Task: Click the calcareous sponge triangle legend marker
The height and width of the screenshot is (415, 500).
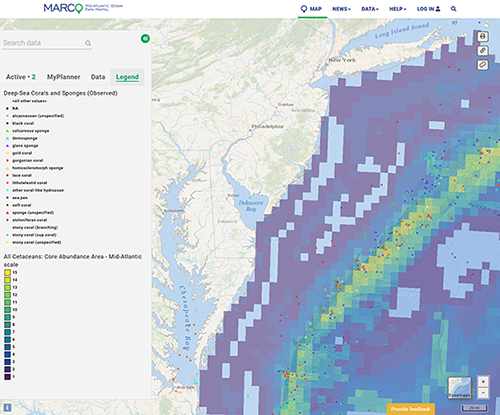Action: (7, 131)
